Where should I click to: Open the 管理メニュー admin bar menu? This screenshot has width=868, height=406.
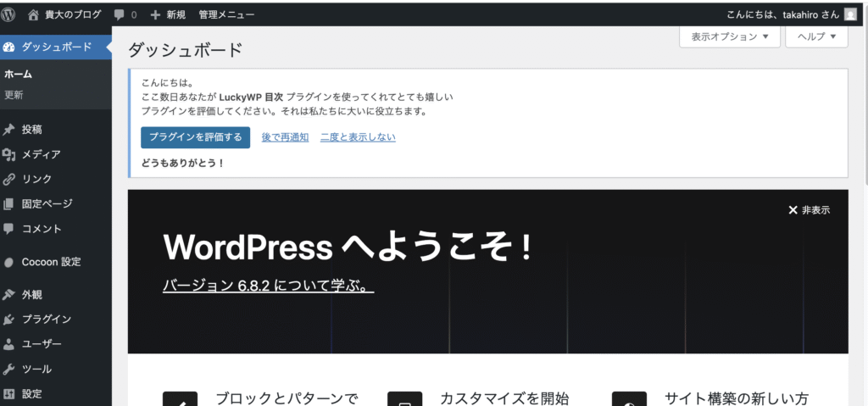click(226, 15)
